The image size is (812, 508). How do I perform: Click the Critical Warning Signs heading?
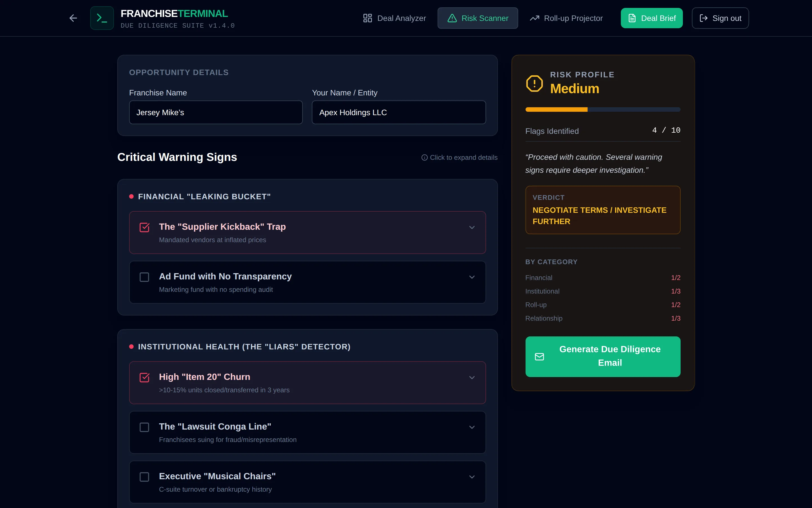pyautogui.click(x=177, y=157)
